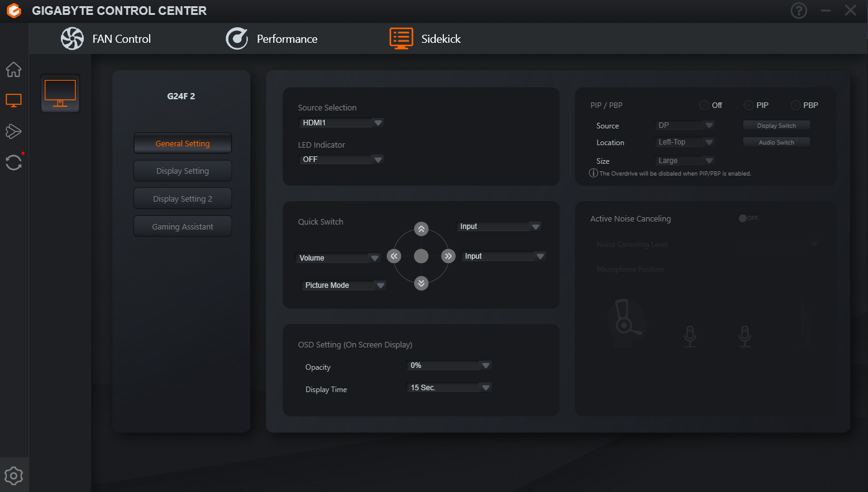Select the General Setting menu item

[183, 143]
